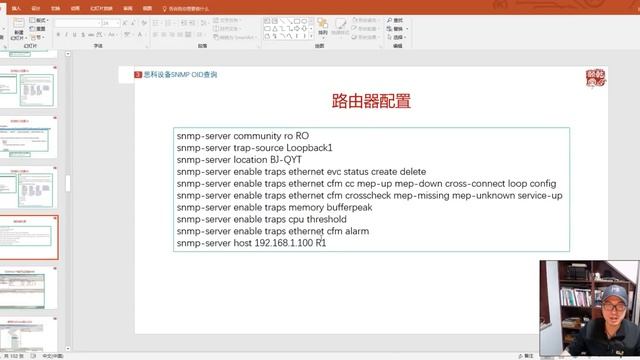Image resolution: width=640 pixels, height=360 pixels.
Task: Open the Section dropdown
Action: pyautogui.click(x=38, y=37)
